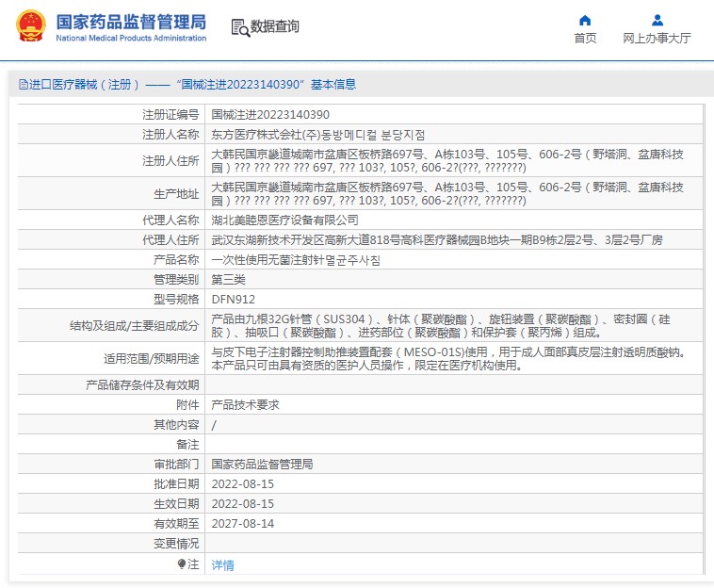Image resolution: width=714 pixels, height=588 pixels.
Task: Select the approval date in the 批准日期 row
Action: (243, 484)
